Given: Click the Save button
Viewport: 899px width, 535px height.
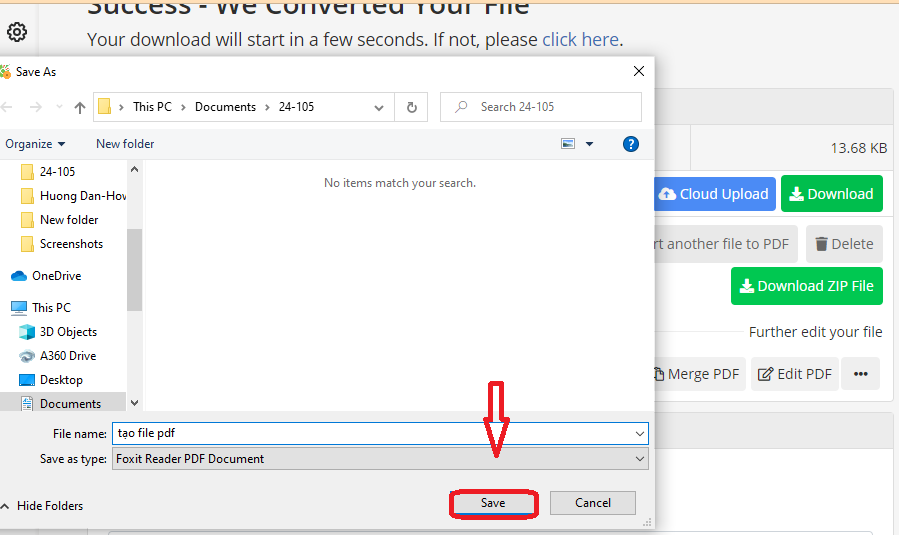Looking at the screenshot, I should (x=493, y=503).
